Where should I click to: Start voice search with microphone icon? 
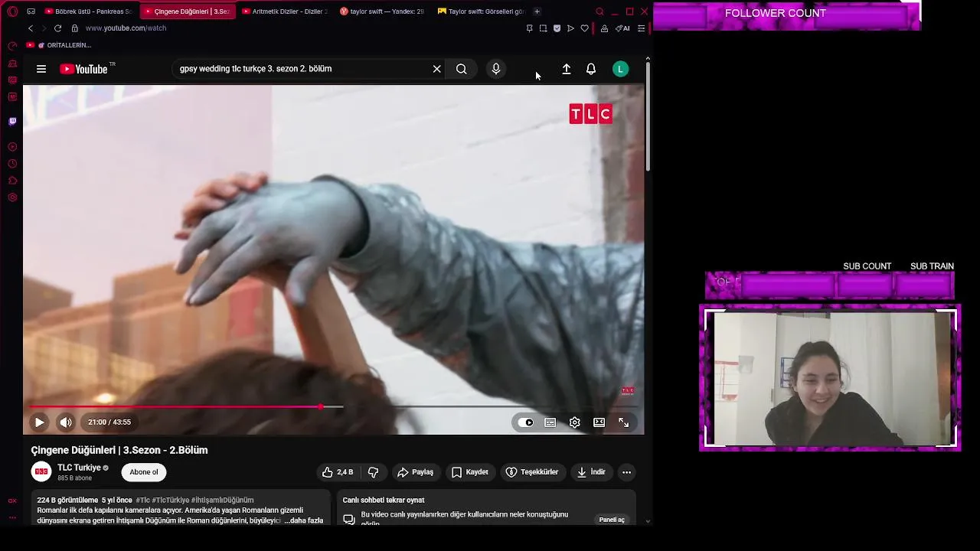tap(496, 69)
